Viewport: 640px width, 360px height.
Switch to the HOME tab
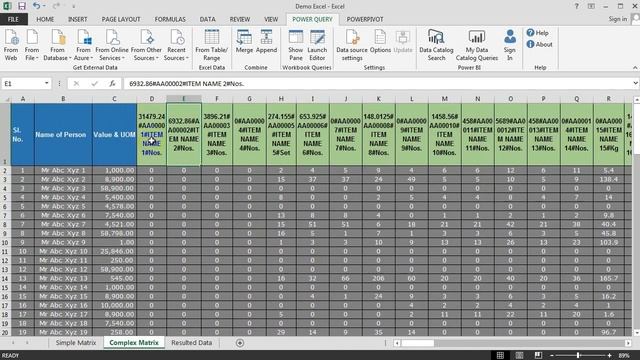pyautogui.click(x=45, y=19)
